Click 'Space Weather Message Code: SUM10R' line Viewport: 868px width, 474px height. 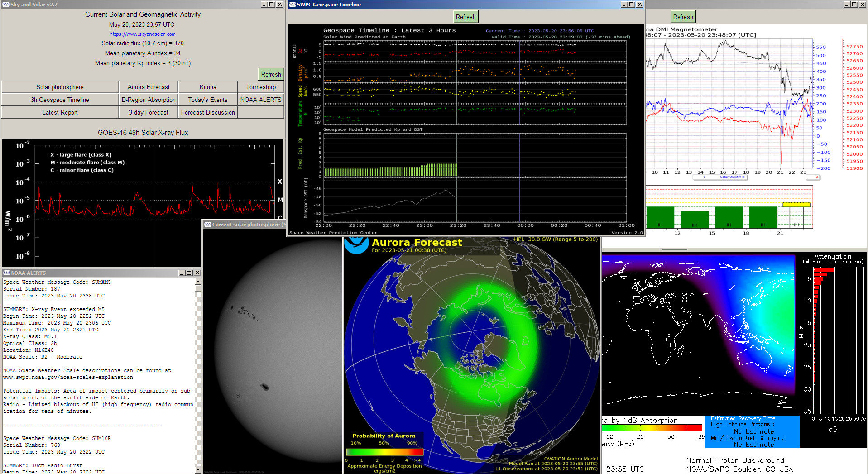click(57, 438)
